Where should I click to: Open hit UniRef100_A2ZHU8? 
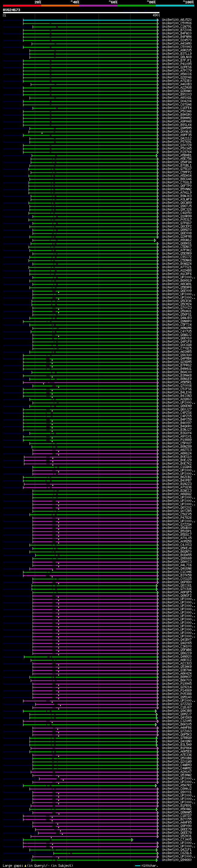[177, 88]
